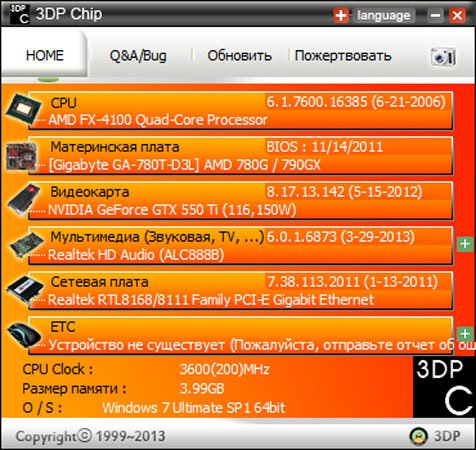The height and width of the screenshot is (450, 476).
Task: Open the Q&A/Bug tab
Action: click(x=138, y=56)
